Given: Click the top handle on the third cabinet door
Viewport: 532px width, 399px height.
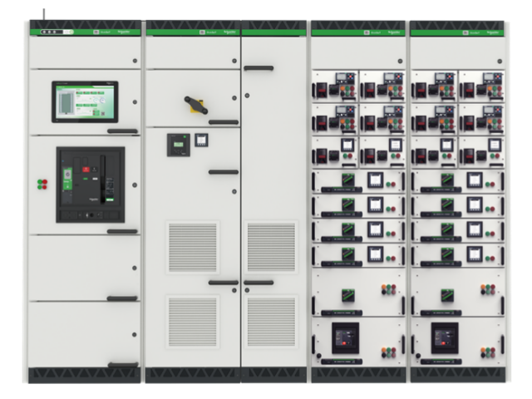Looking at the screenshot, I should [x=259, y=67].
